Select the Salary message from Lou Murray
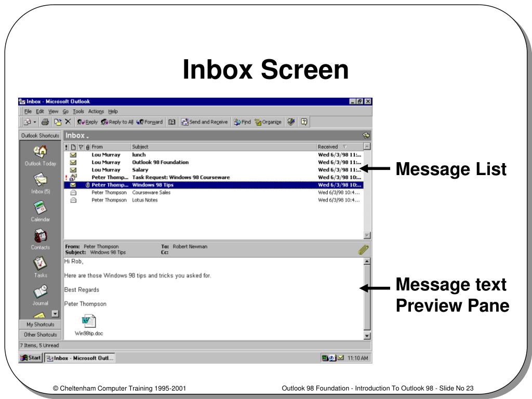Viewport: 532px width, 399px height. tap(214, 170)
